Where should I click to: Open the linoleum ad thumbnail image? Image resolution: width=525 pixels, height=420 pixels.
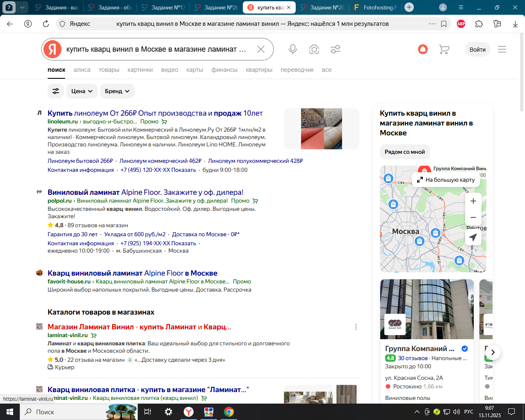pyautogui.click(x=322, y=129)
